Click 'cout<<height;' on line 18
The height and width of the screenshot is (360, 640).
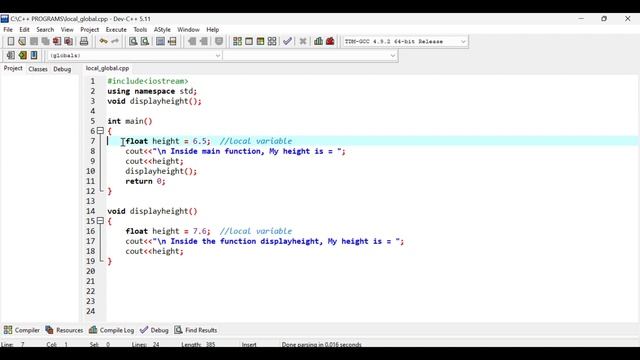tap(154, 251)
